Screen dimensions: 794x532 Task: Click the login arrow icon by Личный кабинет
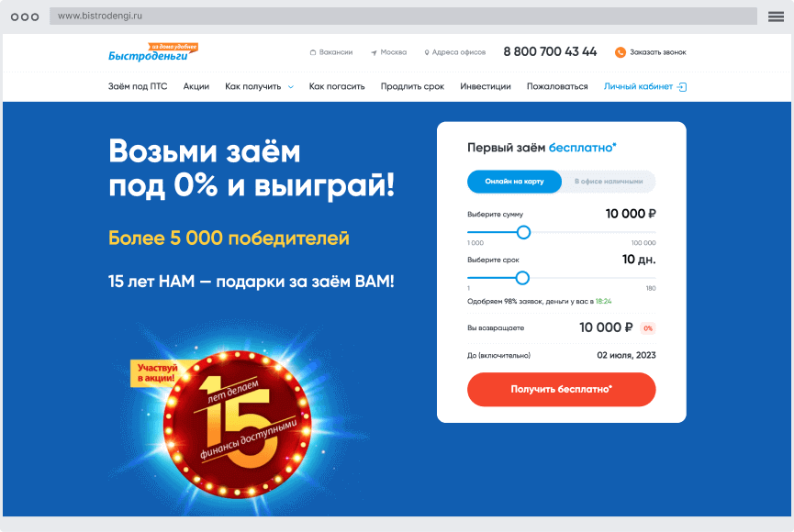pos(682,87)
